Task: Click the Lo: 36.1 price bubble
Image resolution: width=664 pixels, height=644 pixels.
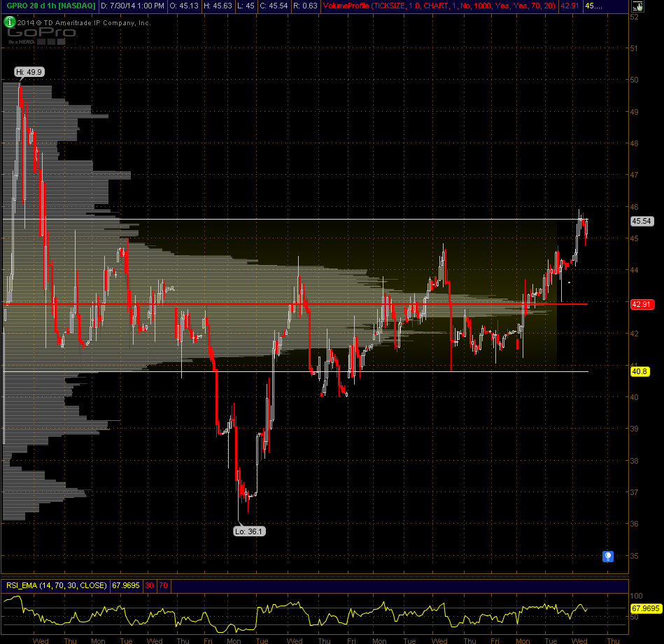Action: [249, 531]
